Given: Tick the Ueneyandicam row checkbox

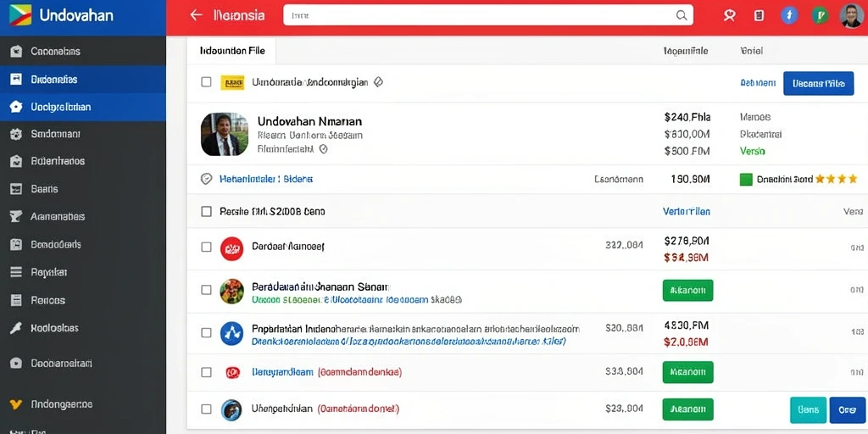Looking at the screenshot, I should [x=206, y=372].
